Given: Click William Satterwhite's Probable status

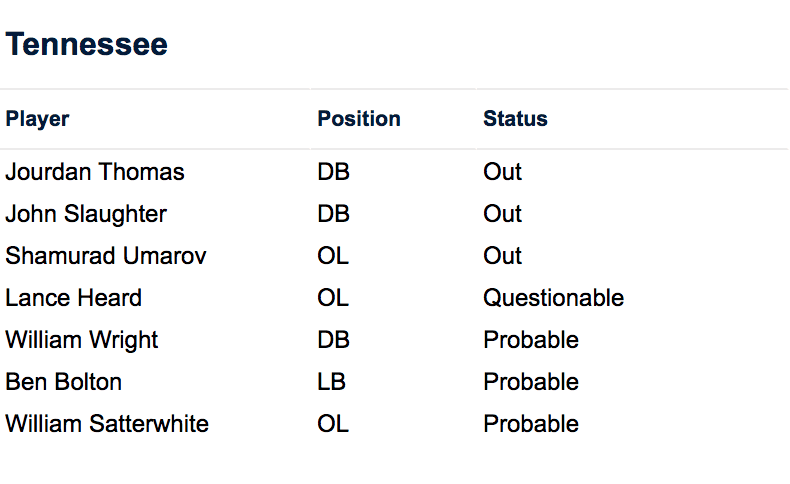Looking at the screenshot, I should click(531, 424).
